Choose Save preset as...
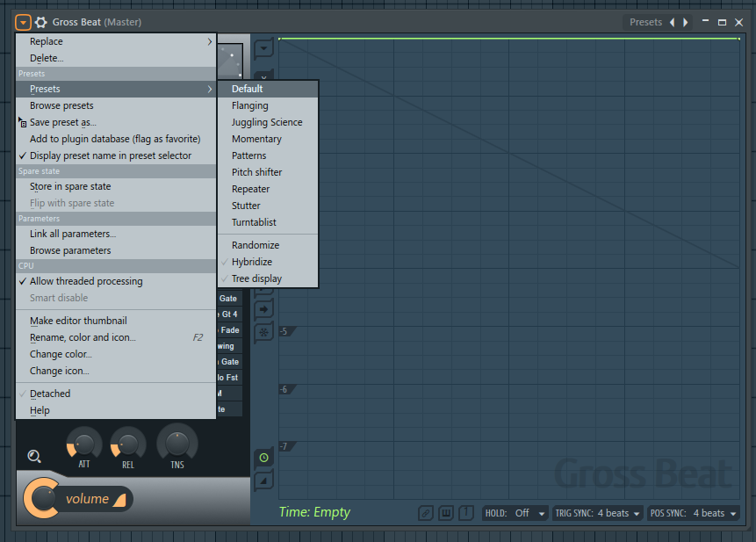 click(116, 122)
